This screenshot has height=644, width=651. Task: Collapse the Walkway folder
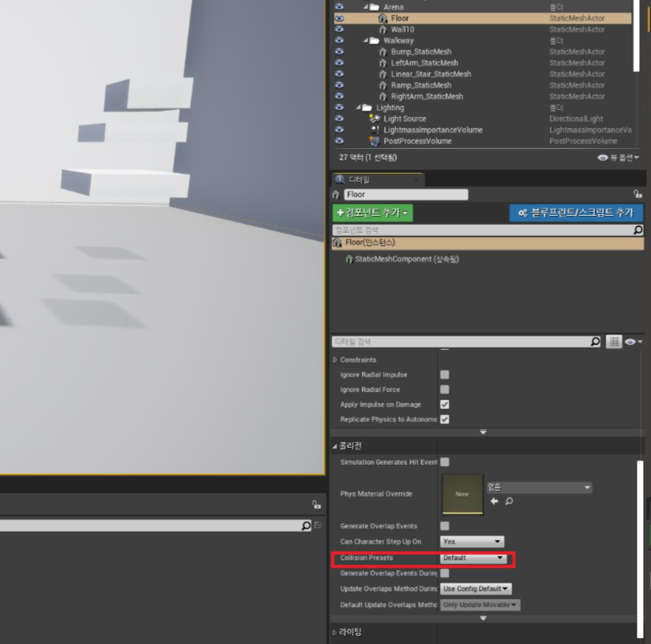tap(366, 41)
